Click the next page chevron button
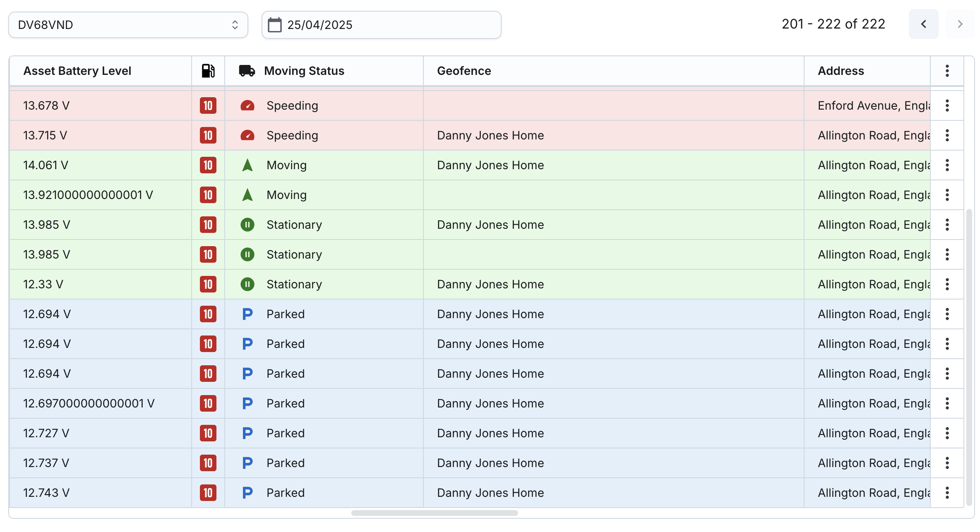This screenshot has width=980, height=532. 960,24
